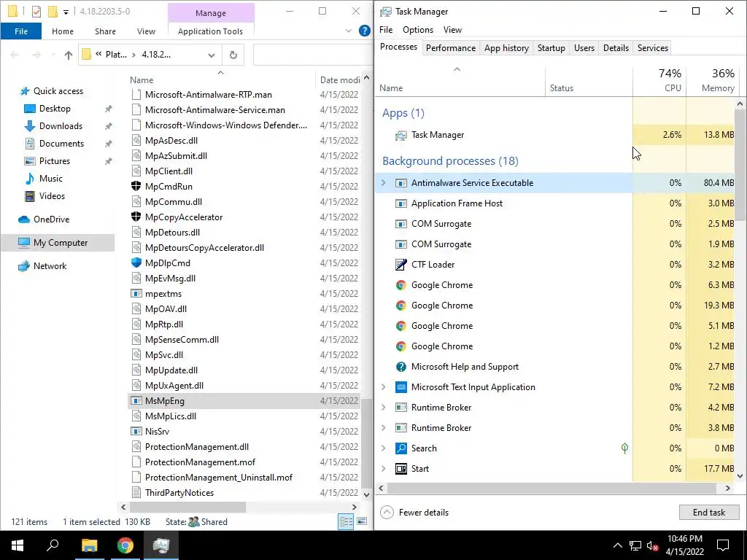Click Microsoft Help and Support icon
The height and width of the screenshot is (560, 747).
(x=401, y=367)
